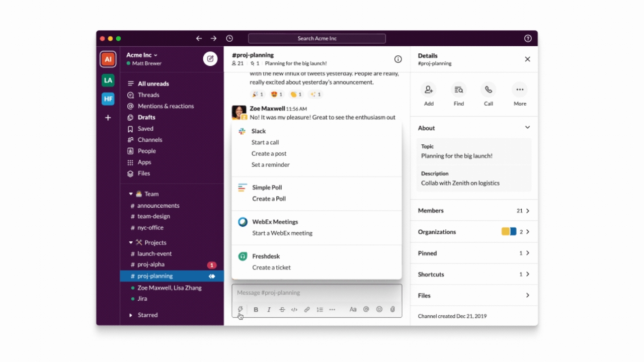Click the Search Acme Inc field
This screenshot has height=362, width=644.
coord(317,38)
